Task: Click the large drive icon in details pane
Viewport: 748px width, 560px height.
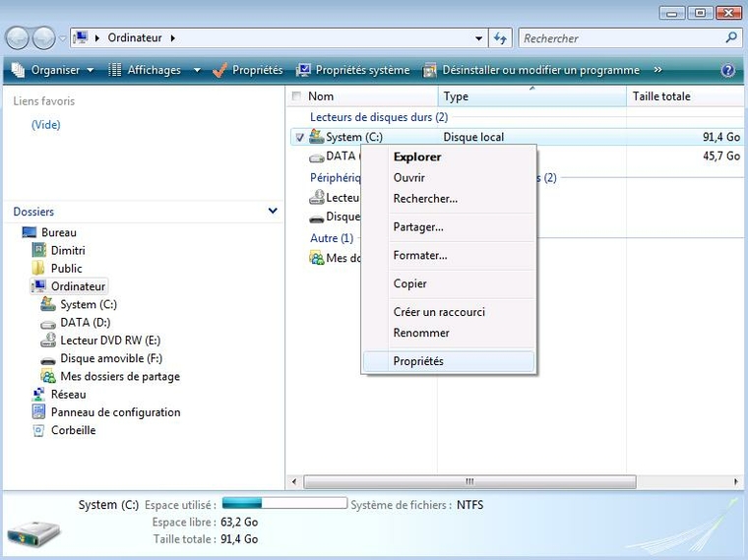Action: pyautogui.click(x=33, y=533)
